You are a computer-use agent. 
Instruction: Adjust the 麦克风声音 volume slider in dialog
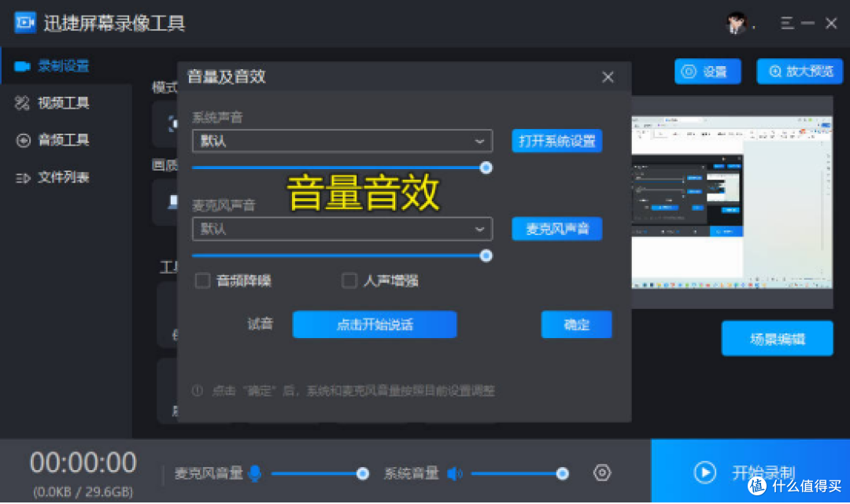pos(342,256)
